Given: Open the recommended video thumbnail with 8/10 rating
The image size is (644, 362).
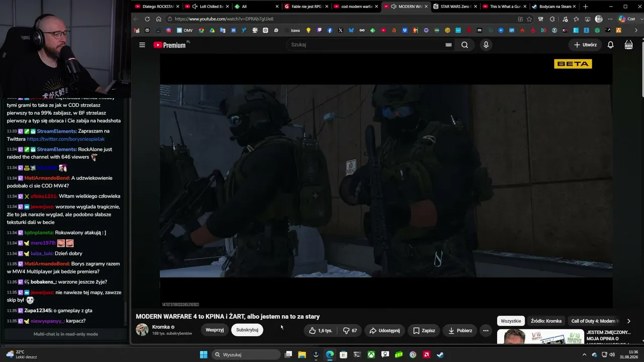Looking at the screenshot, I should (540, 337).
